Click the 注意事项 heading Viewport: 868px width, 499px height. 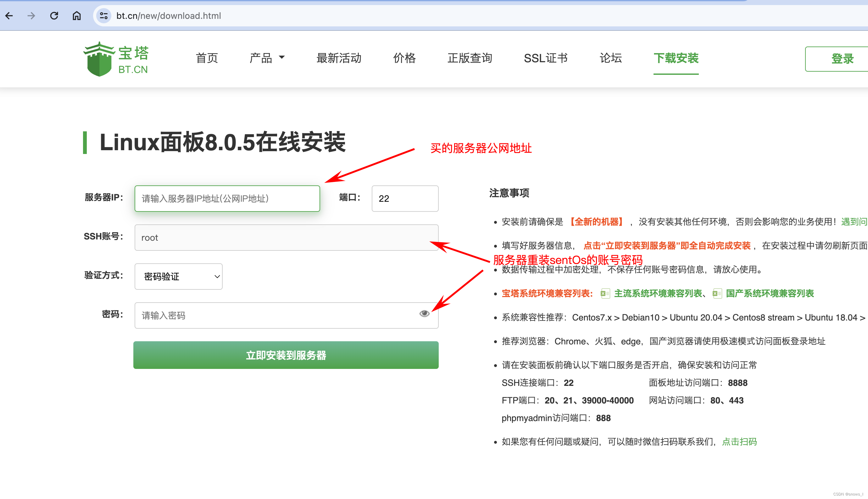pyautogui.click(x=509, y=193)
